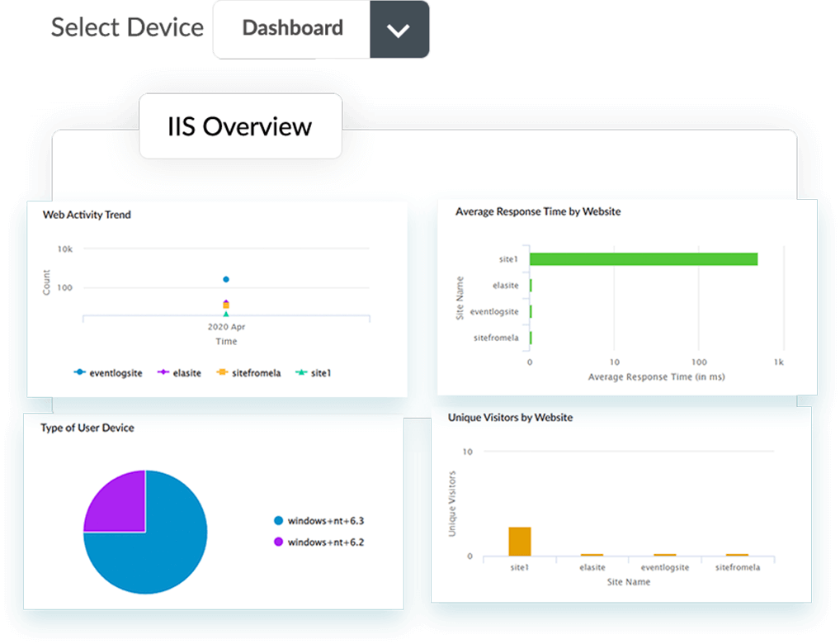Click the eventlogsite unique visitors bar
The image size is (840, 644).
(x=665, y=555)
